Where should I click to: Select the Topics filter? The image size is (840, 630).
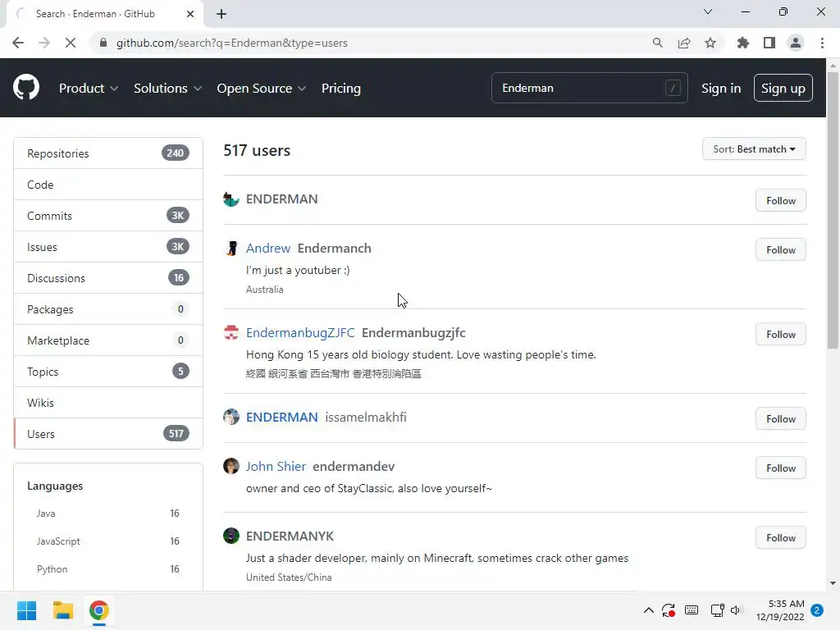pos(108,372)
